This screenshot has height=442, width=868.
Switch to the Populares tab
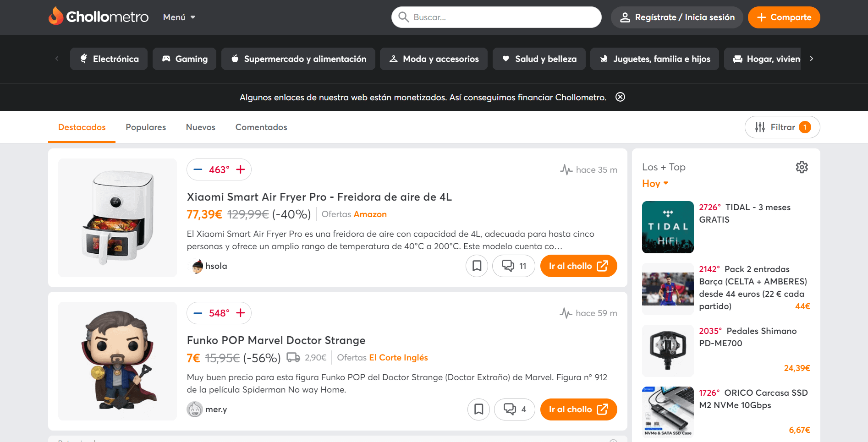(146, 127)
